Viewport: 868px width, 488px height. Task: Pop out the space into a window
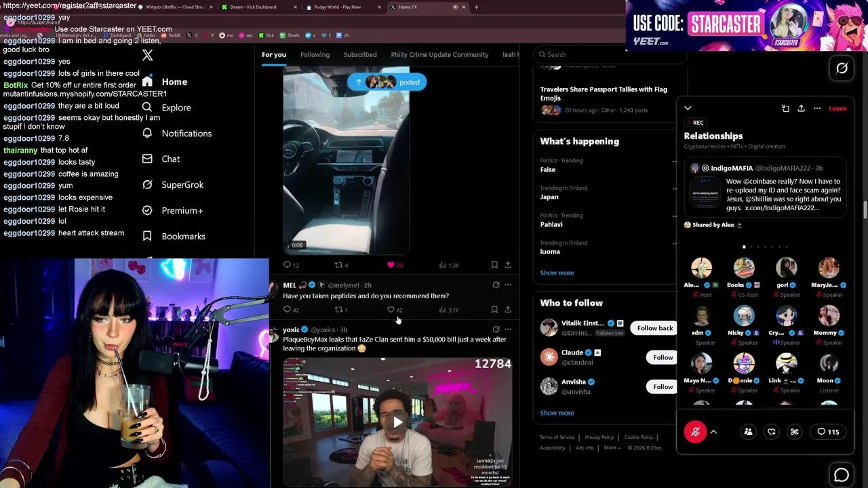coord(785,108)
